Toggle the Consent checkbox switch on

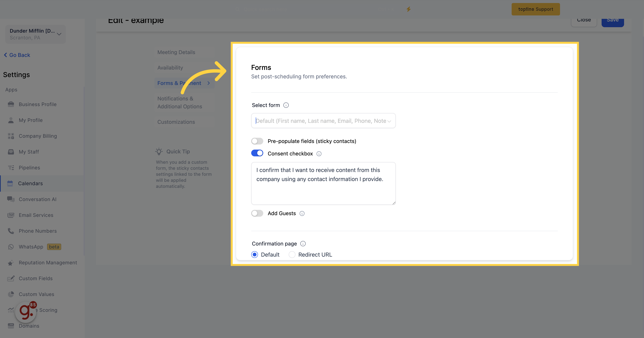(x=257, y=153)
